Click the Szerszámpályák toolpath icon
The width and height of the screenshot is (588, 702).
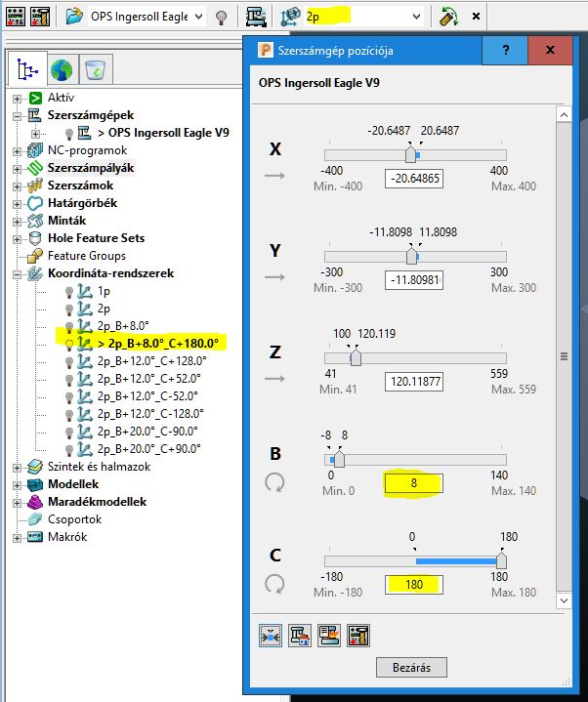pyautogui.click(x=35, y=168)
